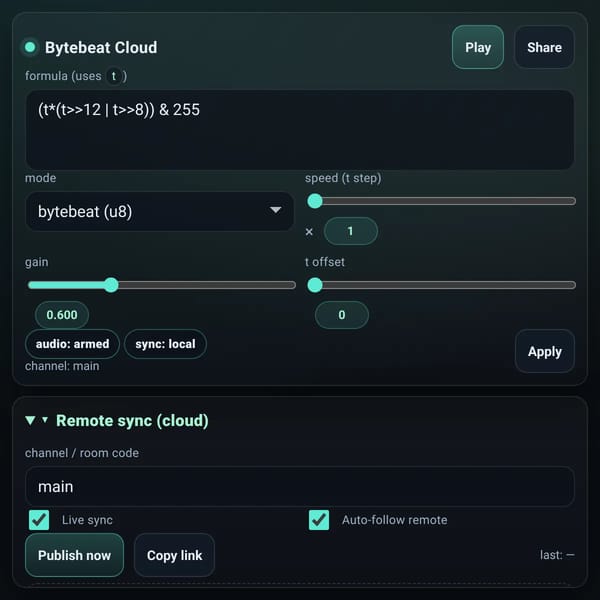Image resolution: width=600 pixels, height=600 pixels.
Task: Disable the Auto-follow remote checkbox
Action: [x=319, y=520]
